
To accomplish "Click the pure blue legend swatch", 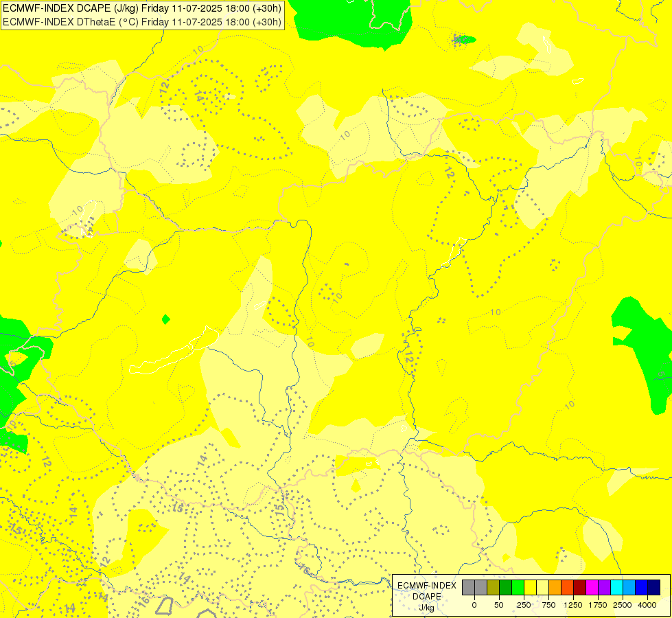I will point(642,587).
